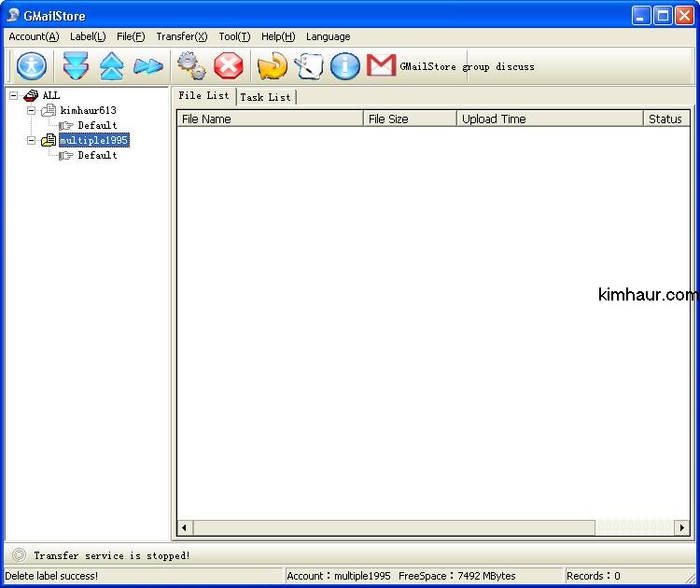This screenshot has width=700, height=588.
Task: Click the red X stop icon
Action: point(228,66)
